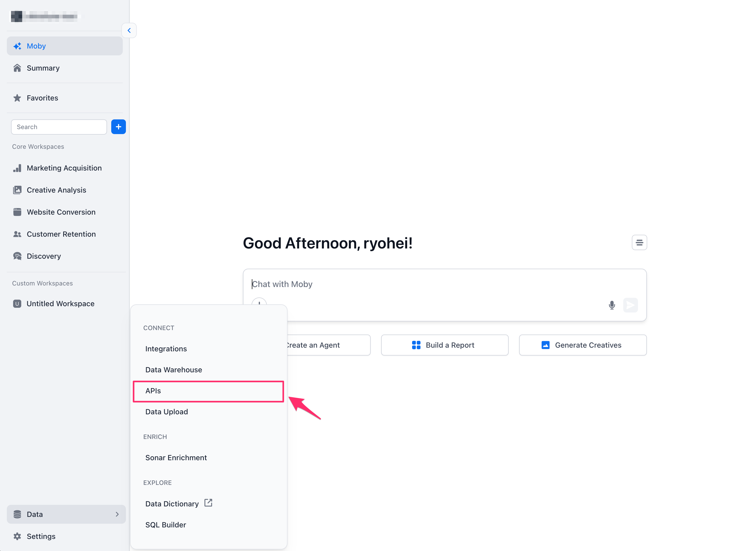
Task: Open the chat history list icon
Action: [639, 242]
